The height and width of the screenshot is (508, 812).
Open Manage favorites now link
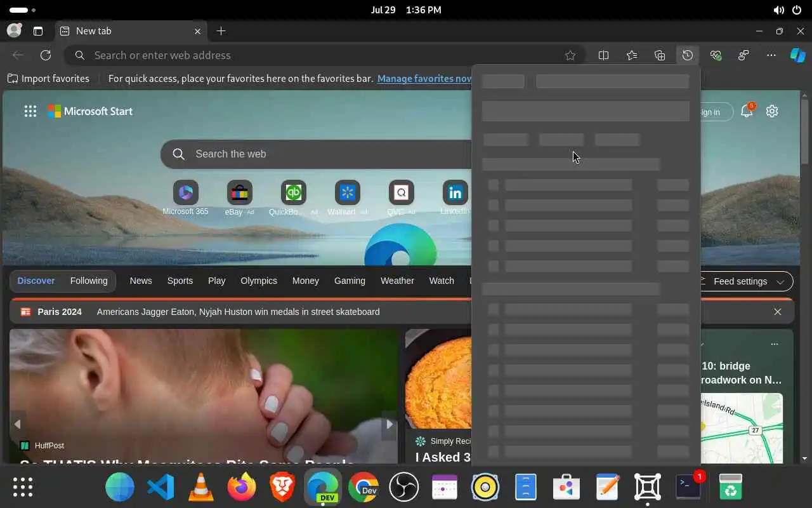coord(424,79)
